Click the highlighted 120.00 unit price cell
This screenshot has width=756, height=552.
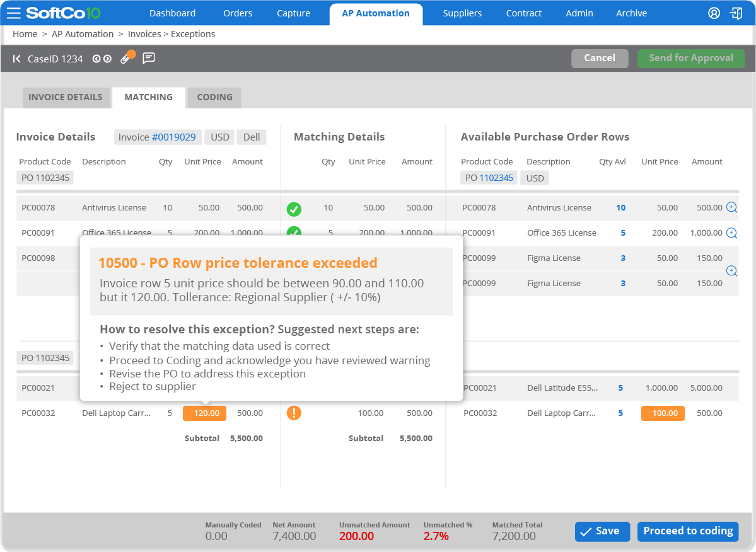point(204,413)
